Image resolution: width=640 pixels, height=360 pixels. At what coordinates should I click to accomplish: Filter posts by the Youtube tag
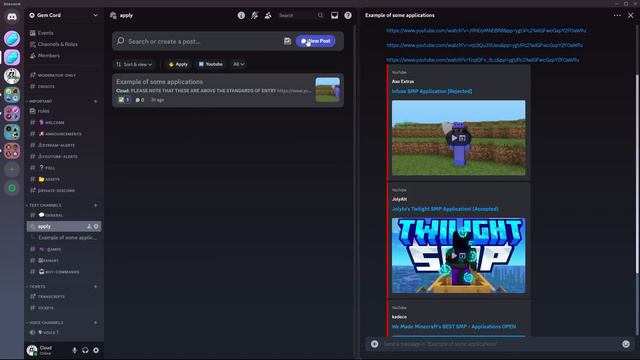click(211, 64)
